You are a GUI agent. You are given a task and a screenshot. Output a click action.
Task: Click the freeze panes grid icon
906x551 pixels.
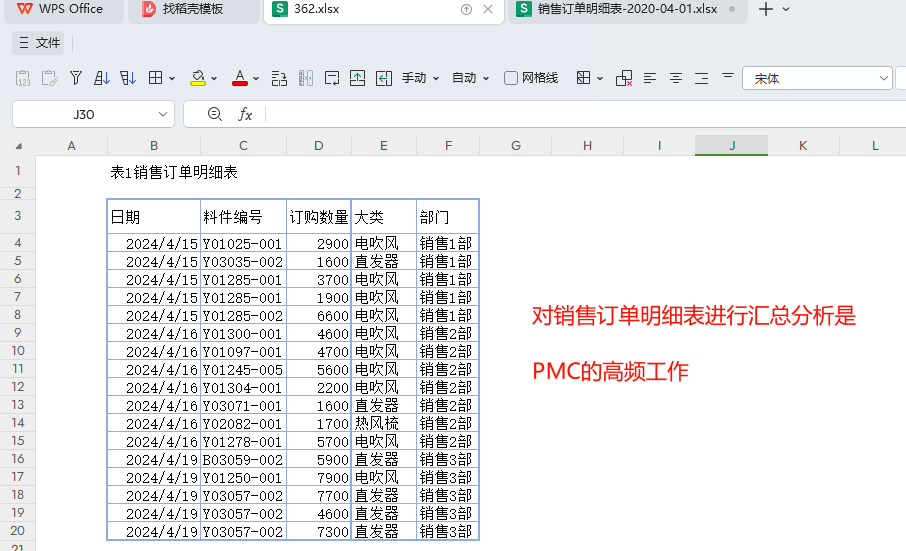[584, 77]
